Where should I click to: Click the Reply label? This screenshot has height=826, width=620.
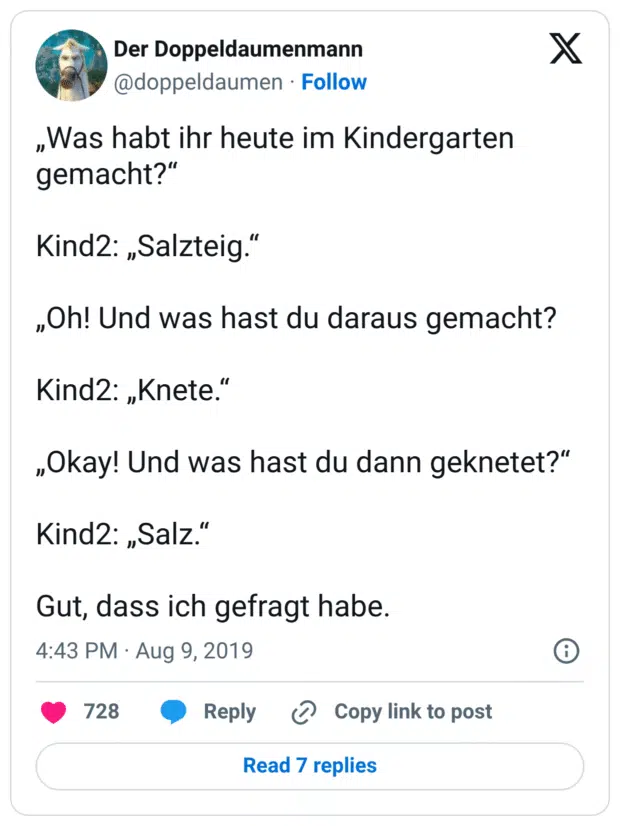[230, 712]
